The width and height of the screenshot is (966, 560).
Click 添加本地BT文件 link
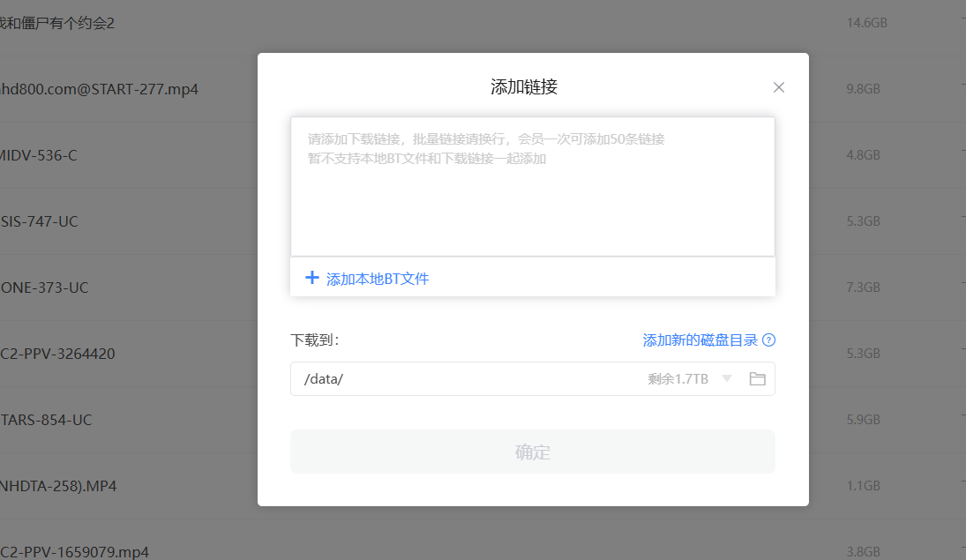pos(377,279)
